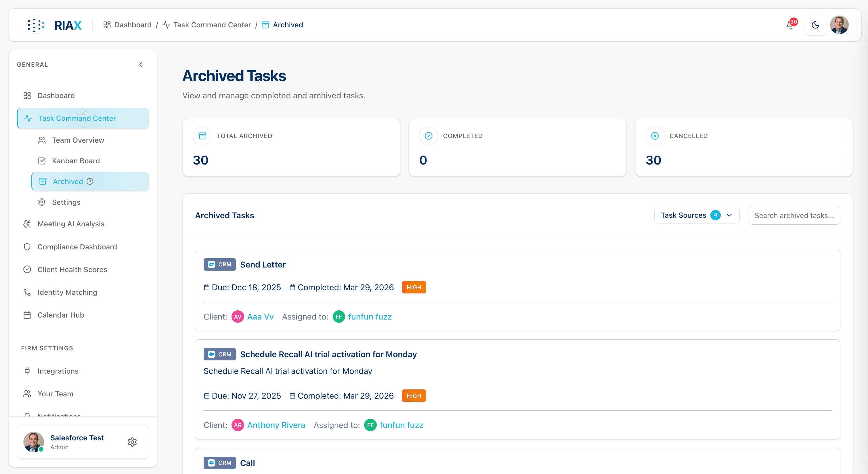The height and width of the screenshot is (474, 868).
Task: Open funfun fuzz assignee on Schedule Recall task
Action: pyautogui.click(x=402, y=425)
